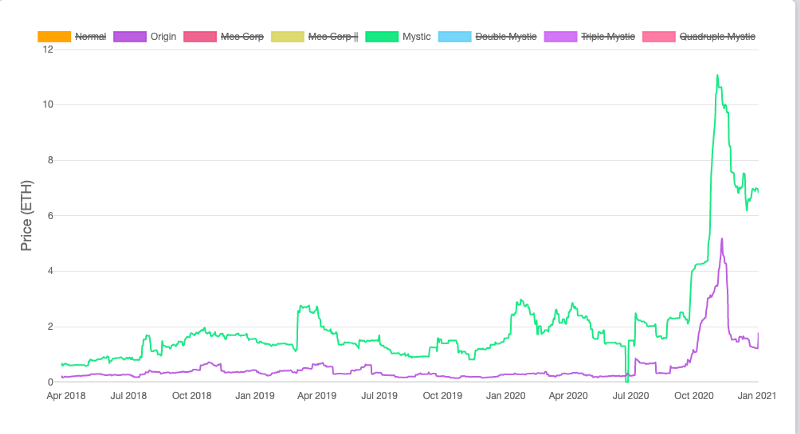Image resolution: width=800 pixels, height=434 pixels.
Task: Show the Triple Mystic series label
Action: 607,36
